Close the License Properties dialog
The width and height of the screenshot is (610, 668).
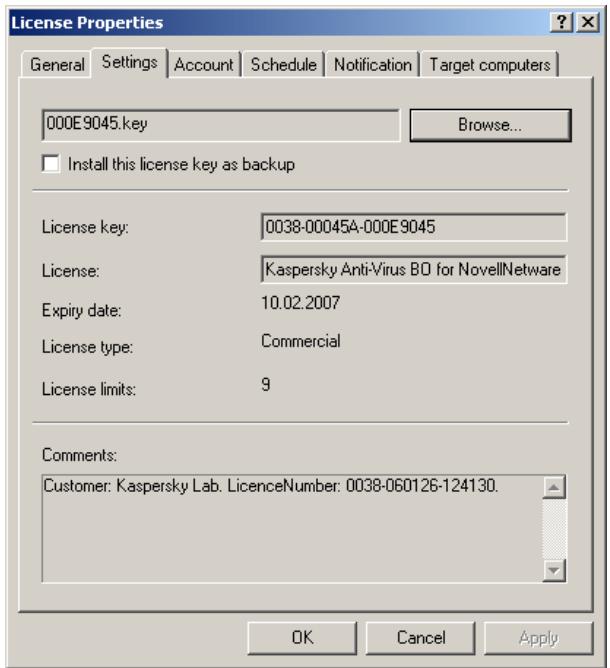(588, 22)
